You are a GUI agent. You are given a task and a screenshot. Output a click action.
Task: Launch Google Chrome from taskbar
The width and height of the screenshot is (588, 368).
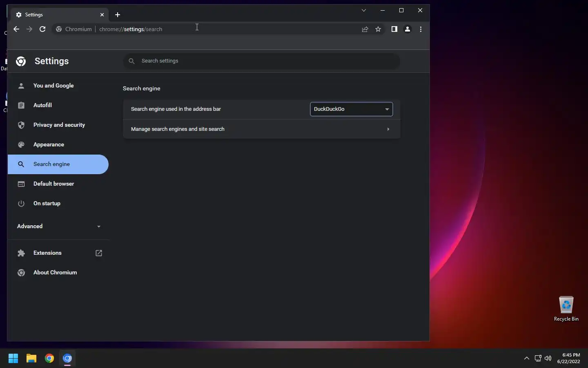[49, 359]
